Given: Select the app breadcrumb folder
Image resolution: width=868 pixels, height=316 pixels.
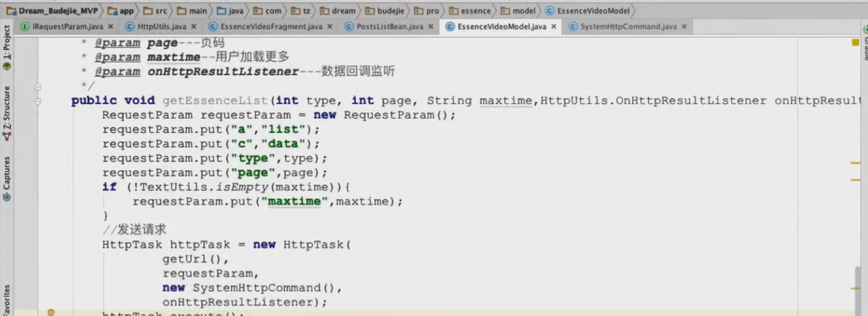Looking at the screenshot, I should tap(120, 11).
